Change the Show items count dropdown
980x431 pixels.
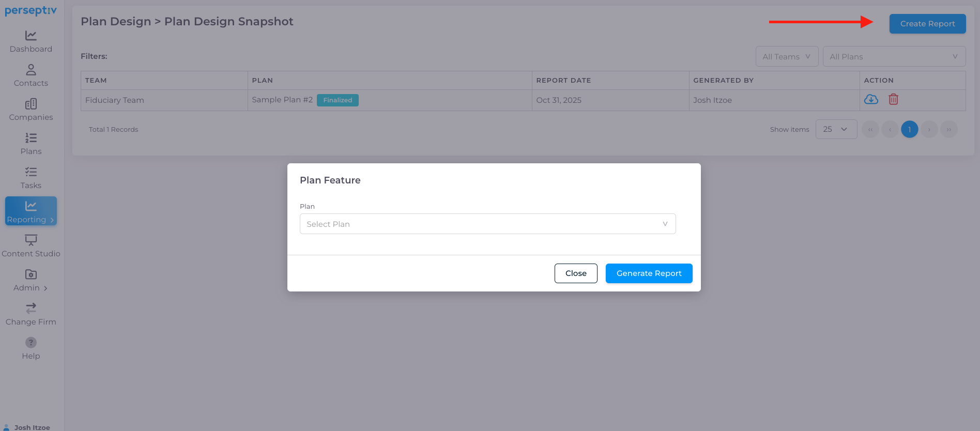point(836,129)
